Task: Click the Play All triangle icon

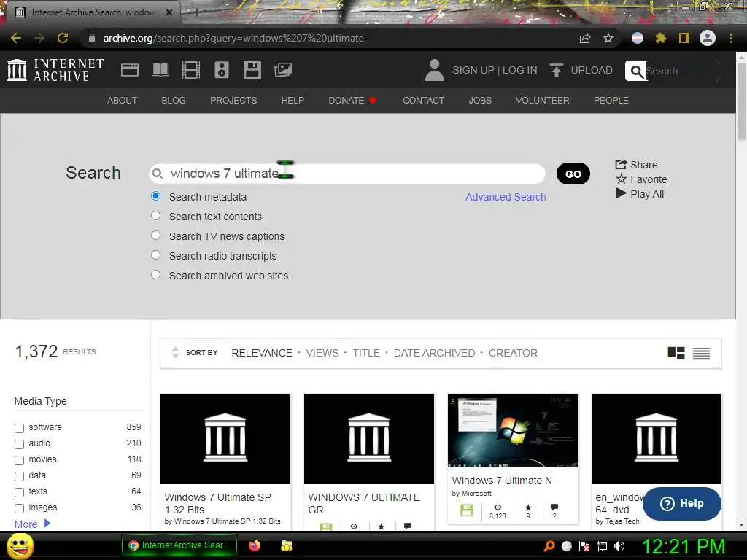Action: 621,193
